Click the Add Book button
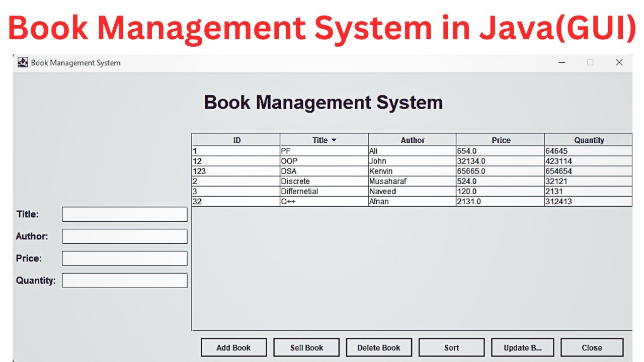The image size is (644, 362). [x=233, y=347]
